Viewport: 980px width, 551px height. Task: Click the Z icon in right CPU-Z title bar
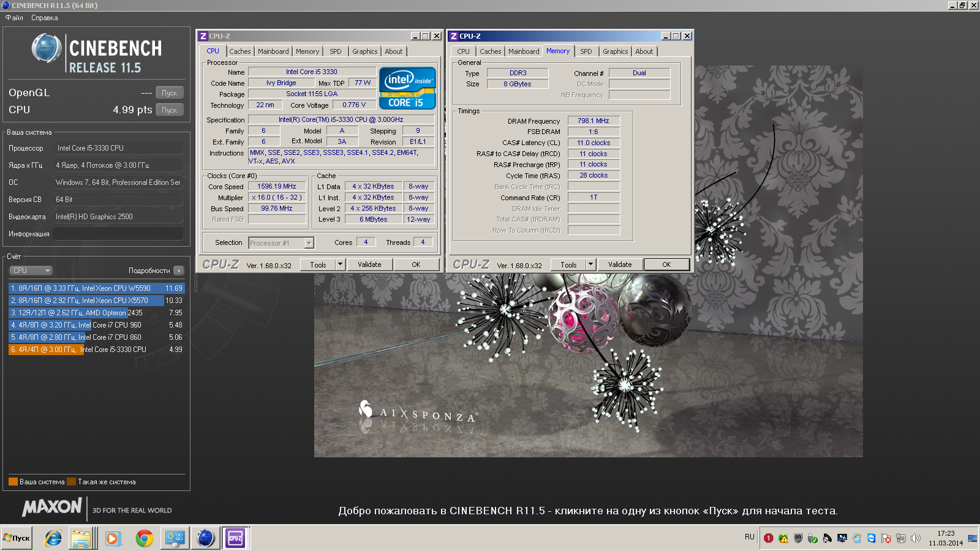pos(454,36)
